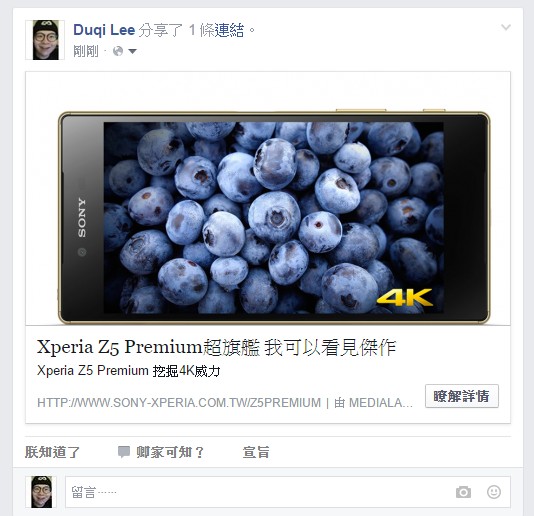Click the comment speech bubble icon

point(124,452)
